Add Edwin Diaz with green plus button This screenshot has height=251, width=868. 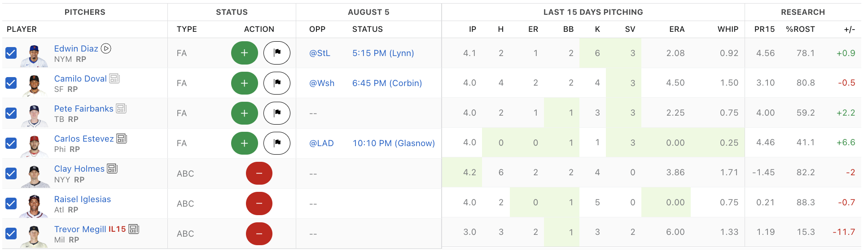click(x=244, y=53)
